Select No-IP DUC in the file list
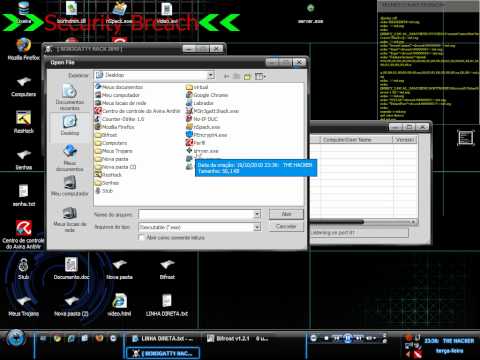480x360 pixels. pos(202,119)
